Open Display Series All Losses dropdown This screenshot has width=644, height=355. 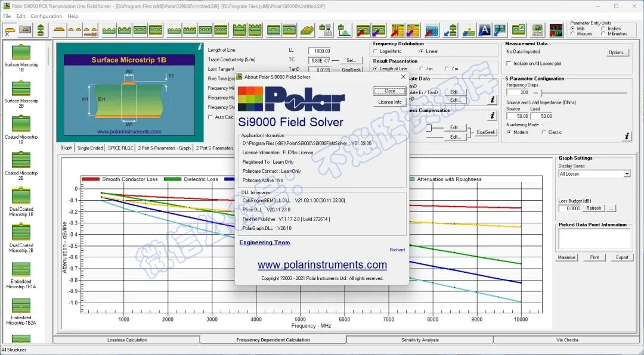point(627,174)
